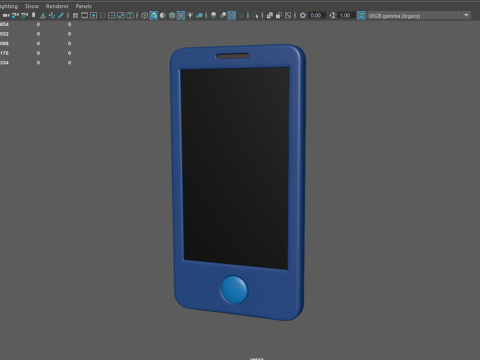Click the Safe Title icon
This screenshot has width=480, height=360.
(x=130, y=15)
